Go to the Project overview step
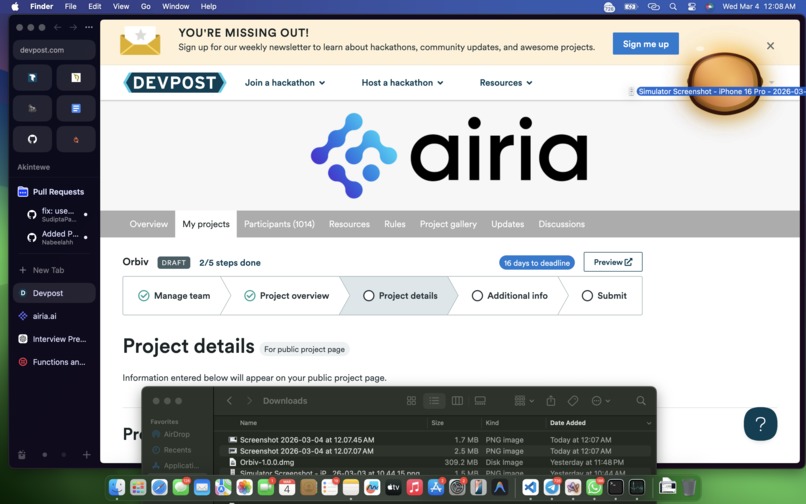Viewport: 806px width, 504px height. click(x=287, y=296)
